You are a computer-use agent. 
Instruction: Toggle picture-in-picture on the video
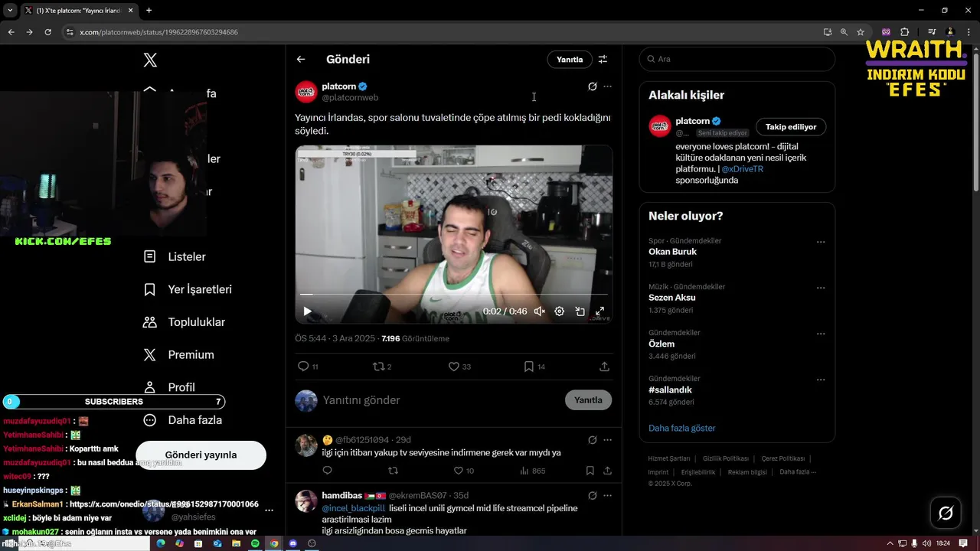tap(580, 311)
